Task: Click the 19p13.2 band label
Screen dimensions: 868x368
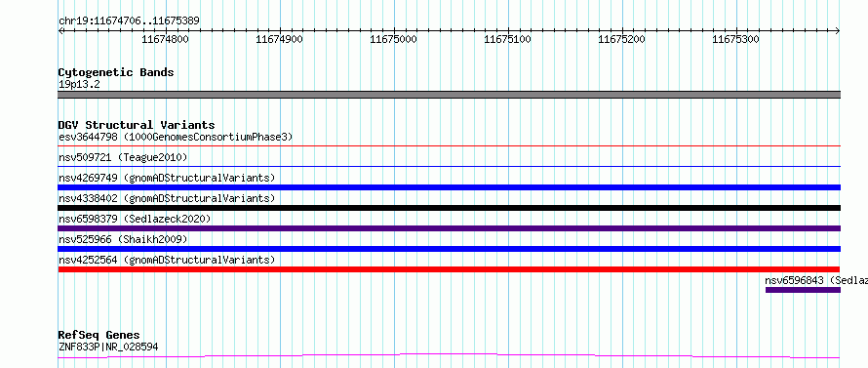Action: point(79,85)
